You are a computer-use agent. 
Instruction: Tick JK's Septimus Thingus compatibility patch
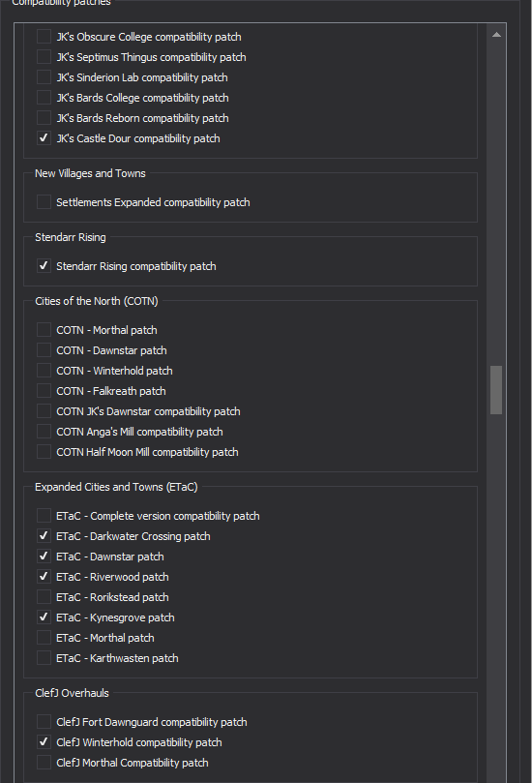click(44, 57)
